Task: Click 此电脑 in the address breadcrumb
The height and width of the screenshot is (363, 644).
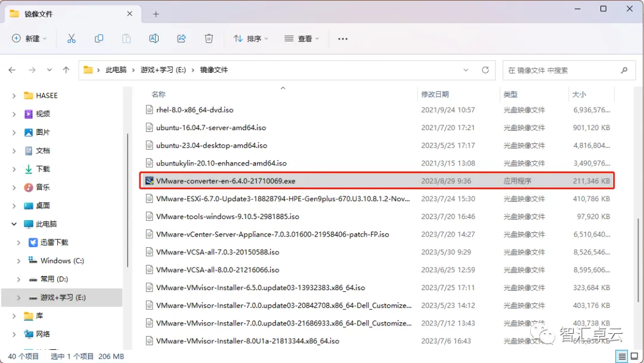Action: click(116, 70)
